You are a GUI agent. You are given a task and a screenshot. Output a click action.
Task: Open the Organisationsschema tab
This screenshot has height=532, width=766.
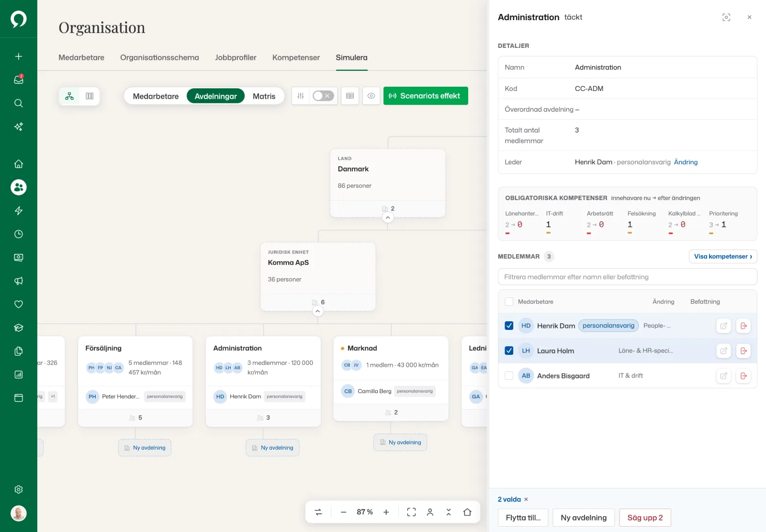[159, 57]
